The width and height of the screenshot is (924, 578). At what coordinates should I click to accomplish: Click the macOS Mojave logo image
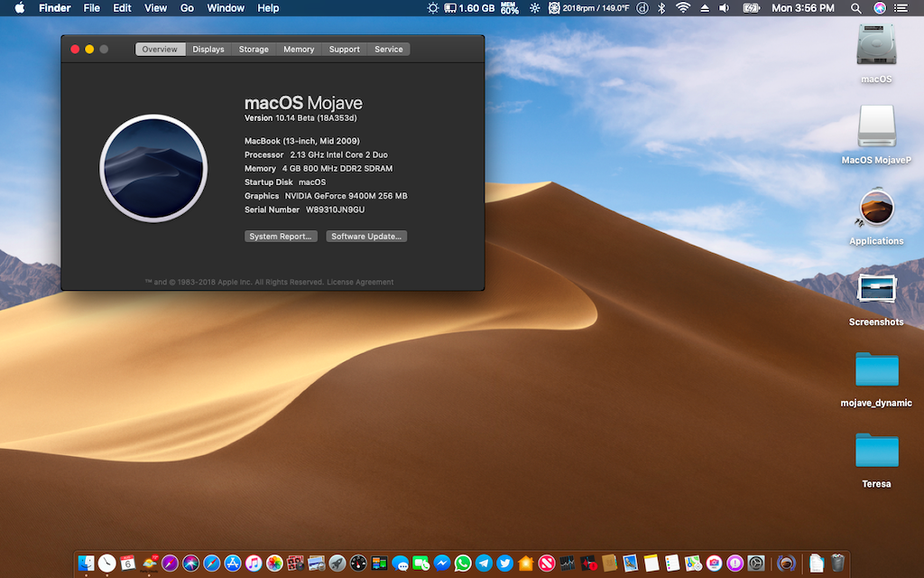click(153, 168)
